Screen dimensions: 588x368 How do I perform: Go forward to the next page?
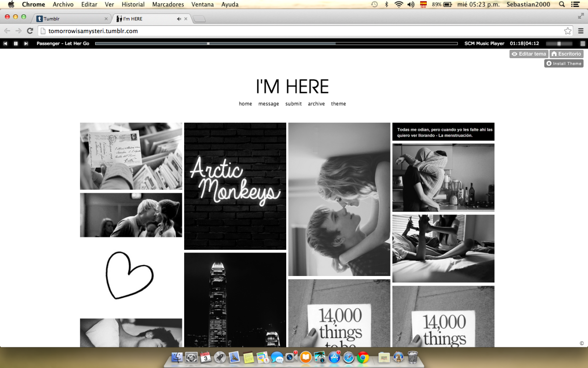(x=18, y=31)
